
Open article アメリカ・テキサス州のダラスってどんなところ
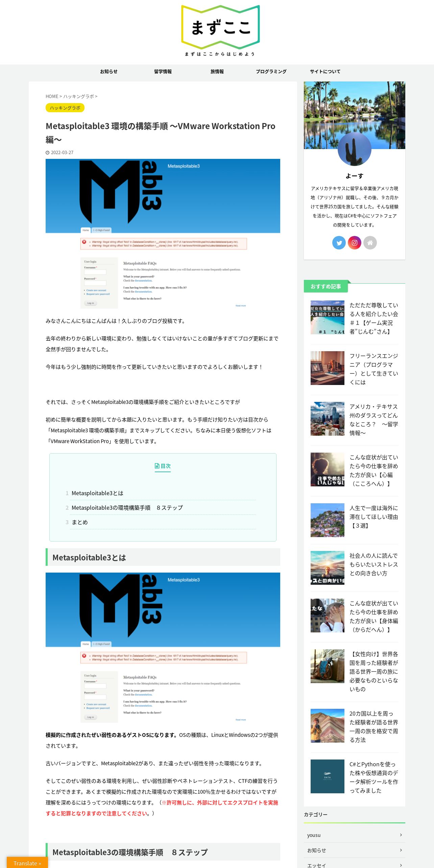click(374, 420)
